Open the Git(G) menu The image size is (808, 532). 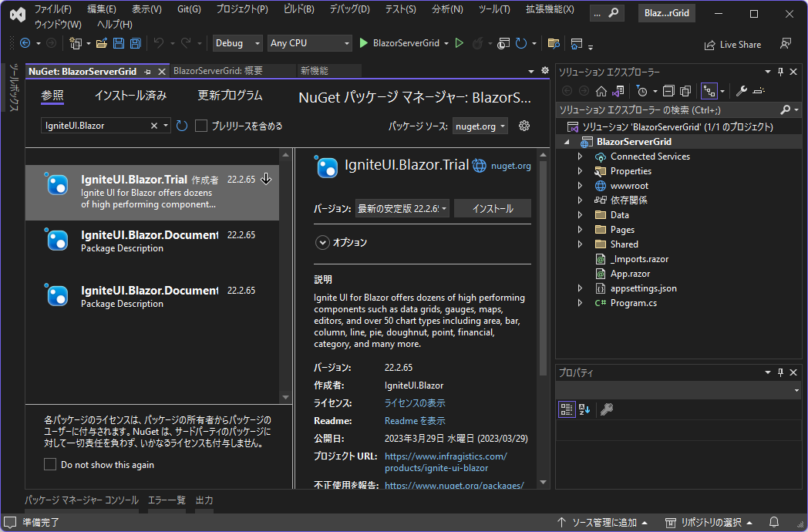[x=189, y=9]
